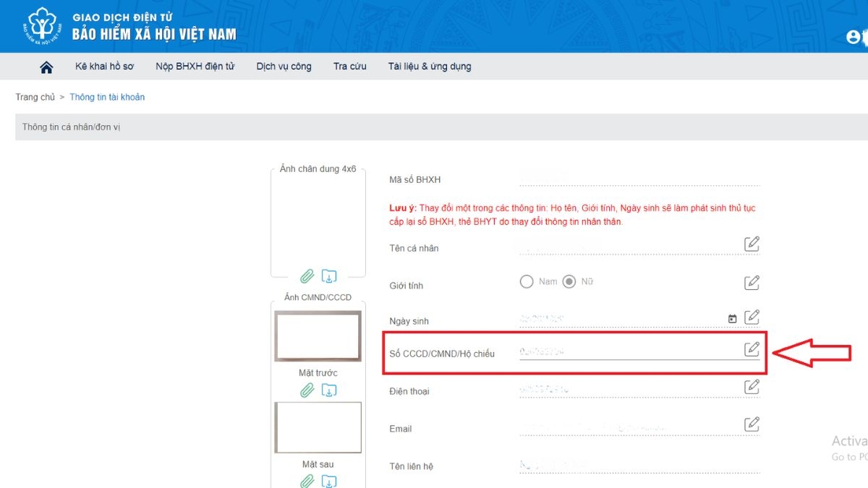This screenshot has height=488, width=868.
Task: Edit the Tên cá nhân field
Action: pos(752,244)
